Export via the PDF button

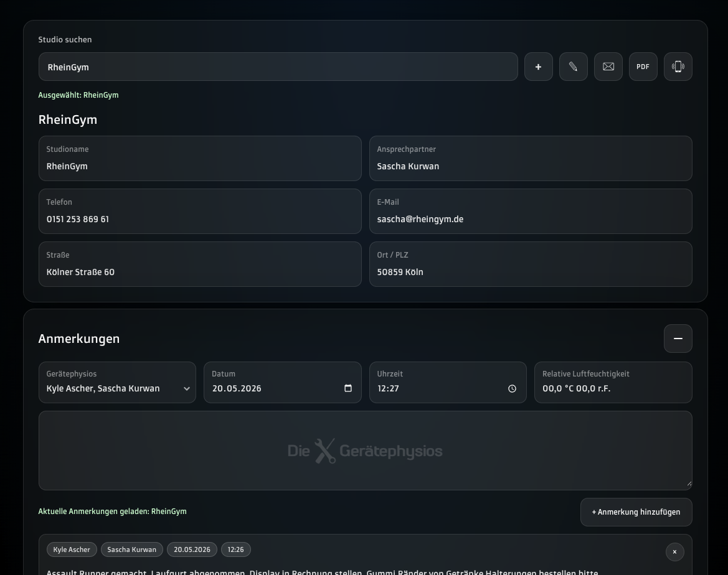click(643, 67)
